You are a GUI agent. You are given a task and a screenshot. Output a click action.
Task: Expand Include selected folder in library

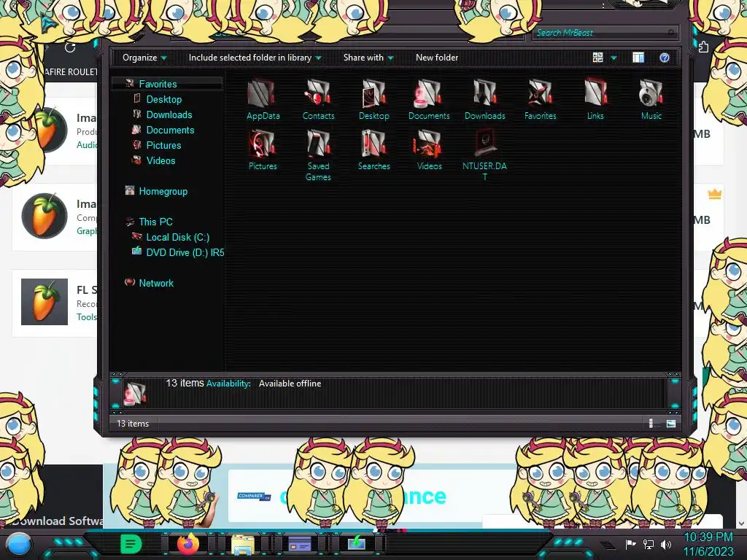coord(255,58)
